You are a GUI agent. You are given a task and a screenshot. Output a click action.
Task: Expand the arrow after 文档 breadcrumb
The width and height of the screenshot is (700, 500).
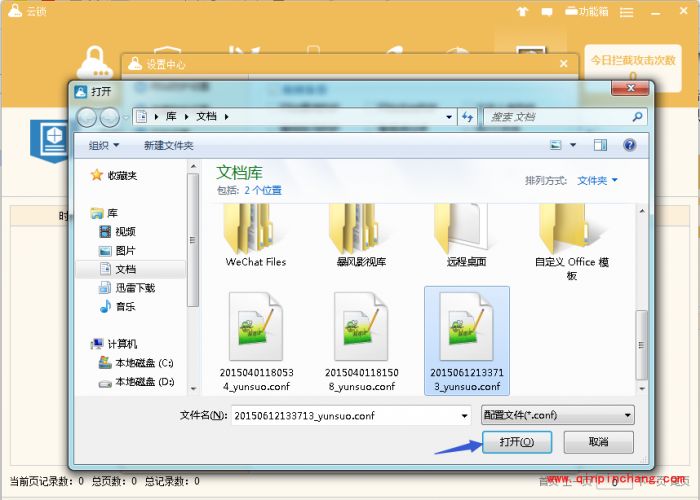[x=226, y=117]
